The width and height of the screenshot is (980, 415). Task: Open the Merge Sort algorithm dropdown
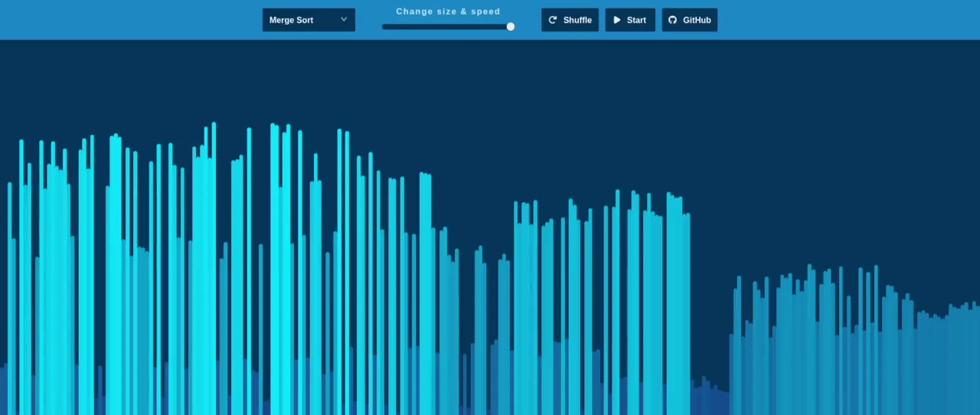pyautogui.click(x=309, y=20)
